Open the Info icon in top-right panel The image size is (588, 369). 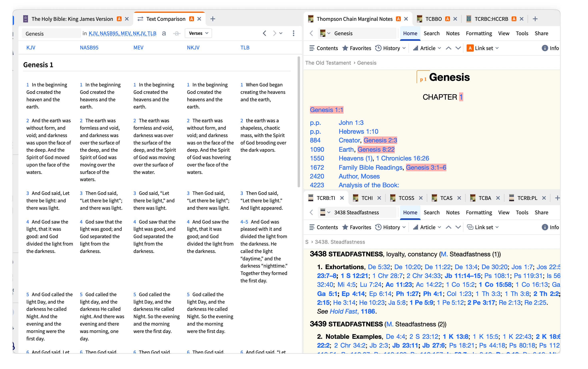(544, 48)
